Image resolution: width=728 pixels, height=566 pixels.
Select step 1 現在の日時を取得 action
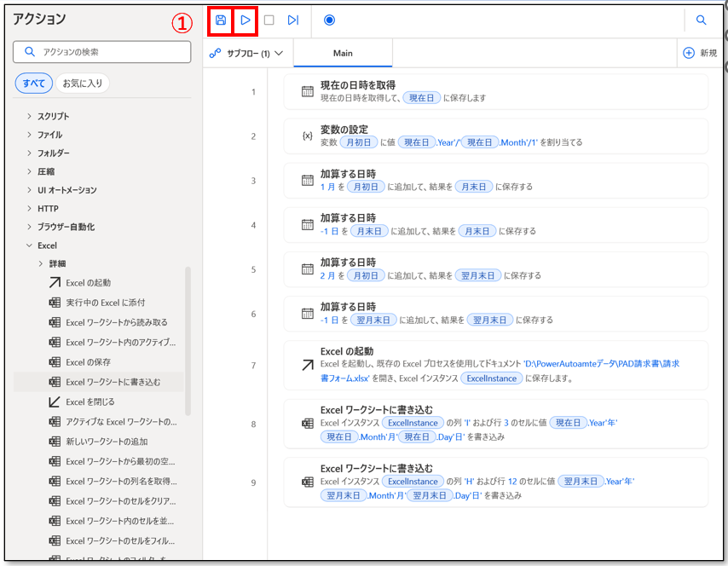tap(496, 91)
